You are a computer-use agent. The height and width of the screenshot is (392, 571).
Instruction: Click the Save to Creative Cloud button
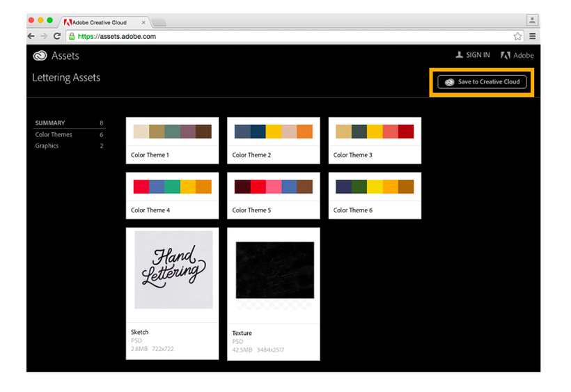(x=483, y=81)
